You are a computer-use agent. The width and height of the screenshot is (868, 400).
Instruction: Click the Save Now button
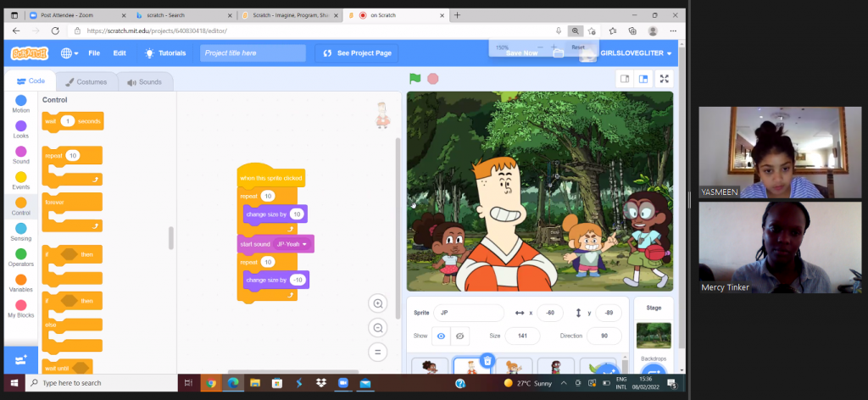[x=521, y=53]
